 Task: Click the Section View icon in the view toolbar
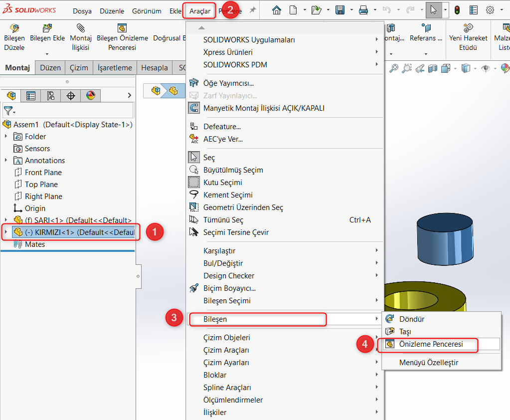pos(433,68)
